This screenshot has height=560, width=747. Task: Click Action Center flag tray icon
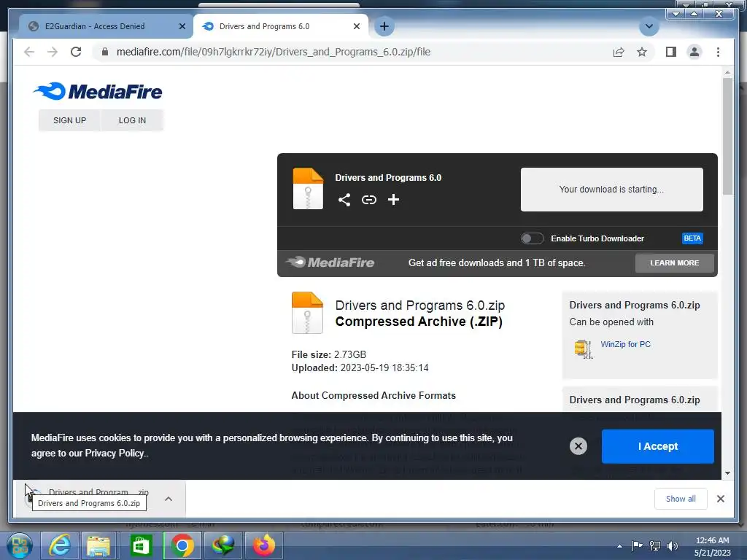[637, 545]
